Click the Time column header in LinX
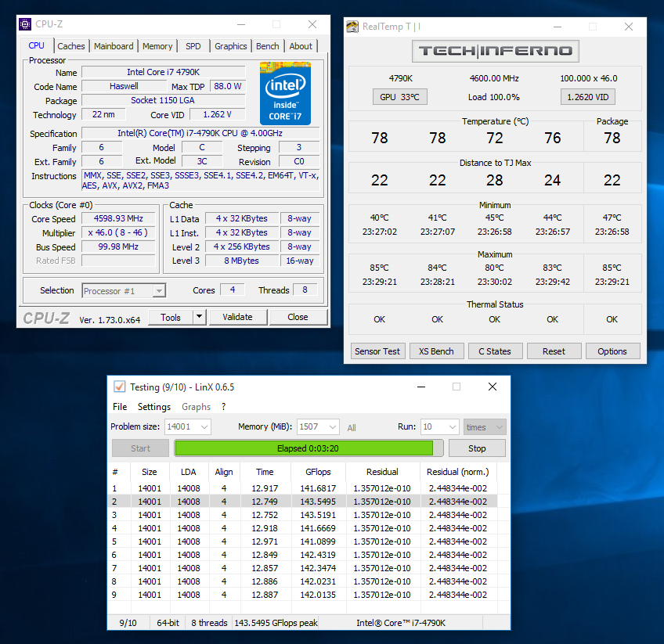This screenshot has height=644, width=664. tap(265, 472)
